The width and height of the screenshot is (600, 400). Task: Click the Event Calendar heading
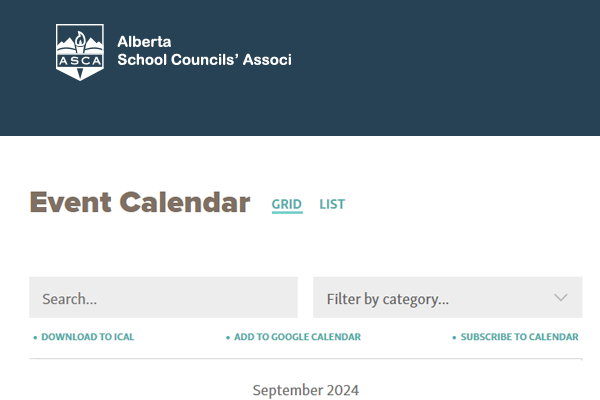[x=139, y=203]
